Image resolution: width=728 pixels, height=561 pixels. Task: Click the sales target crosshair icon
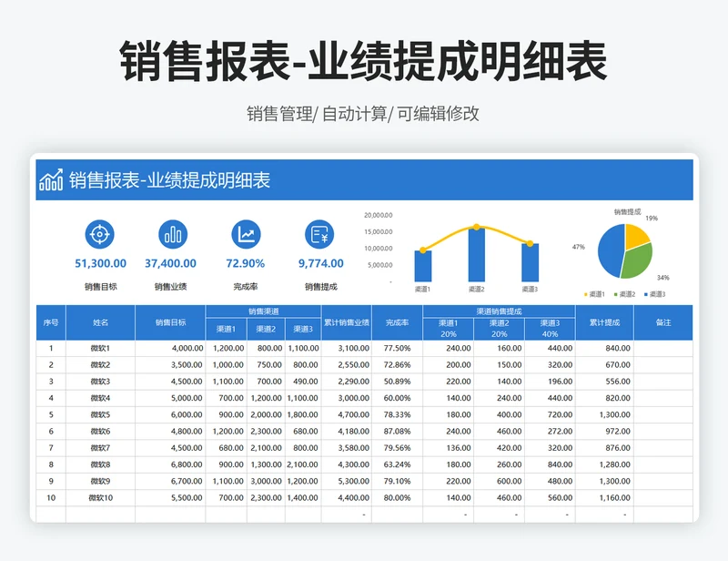[100, 234]
